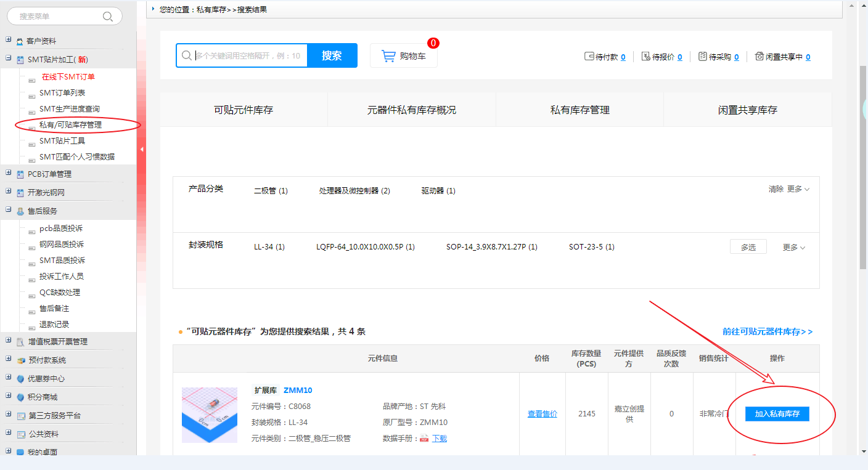Switch to the 私有库存管理 tab
Image resolution: width=868 pixels, height=470 pixels.
(x=579, y=110)
